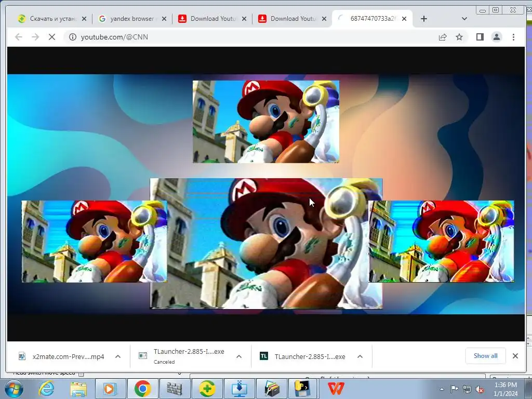Open network status tray icon
This screenshot has width=532, height=399.
pos(467,390)
